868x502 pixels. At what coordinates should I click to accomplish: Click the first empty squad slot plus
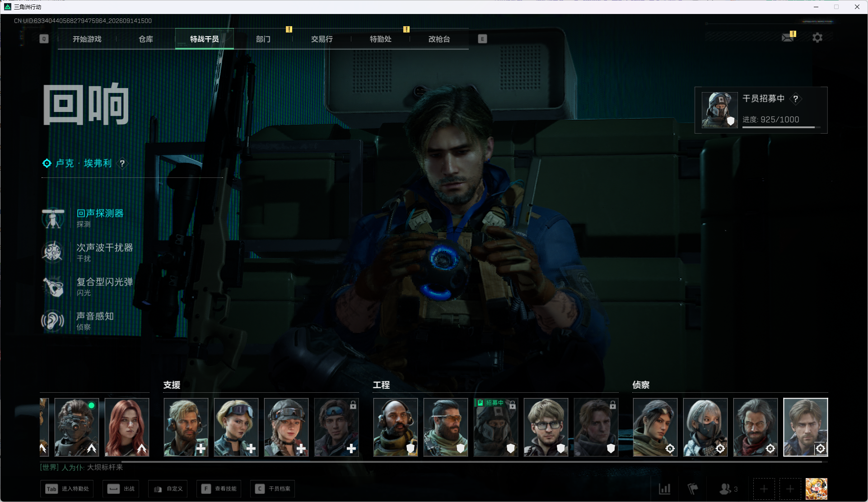(x=764, y=488)
